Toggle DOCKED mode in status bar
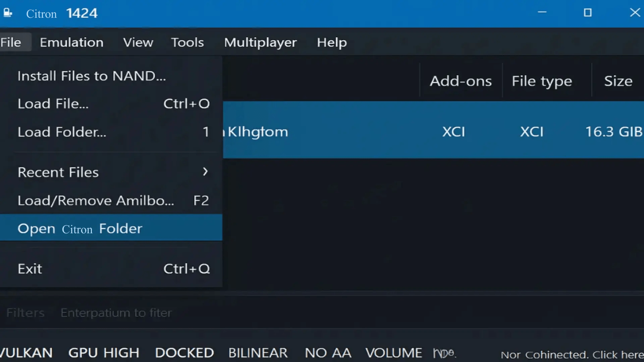 pos(184,353)
